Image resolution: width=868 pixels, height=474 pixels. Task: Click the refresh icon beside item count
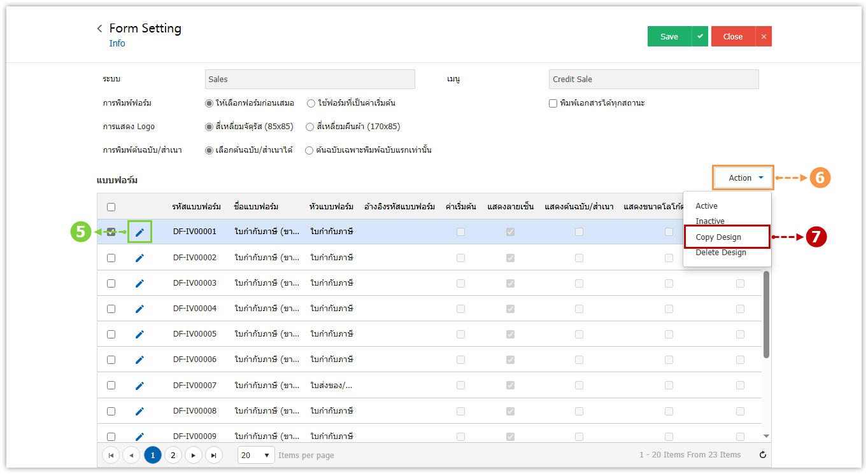[x=763, y=455]
